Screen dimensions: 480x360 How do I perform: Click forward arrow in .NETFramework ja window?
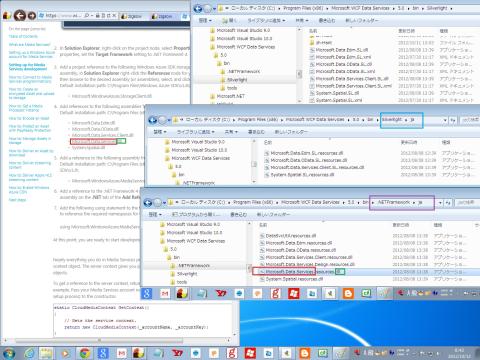pos(157,202)
